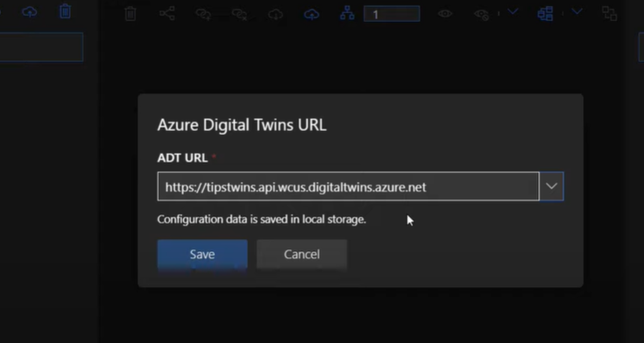Open the hide options chevron beside crossed-eye
The width and height of the screenshot is (644, 343).
[x=513, y=12]
